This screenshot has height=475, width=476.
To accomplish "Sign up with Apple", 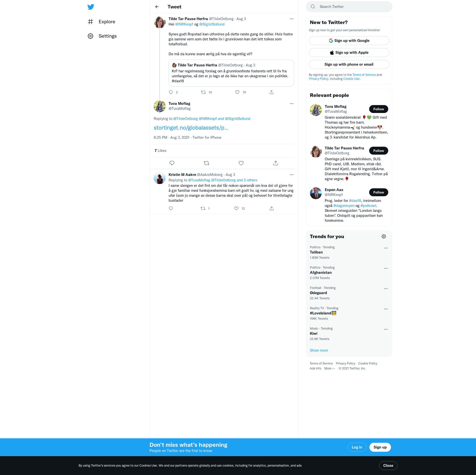I will pyautogui.click(x=349, y=53).
